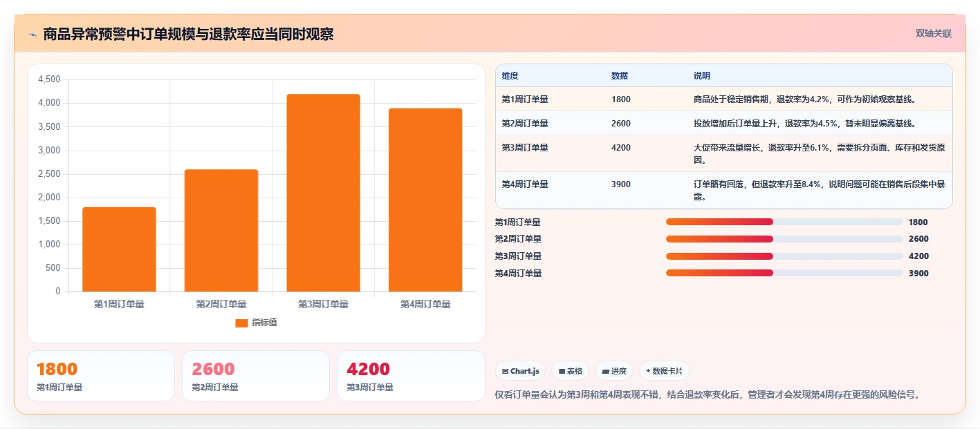Click progress bar for 第3周订单量
Screen dimensions: 980x429
coord(784,256)
